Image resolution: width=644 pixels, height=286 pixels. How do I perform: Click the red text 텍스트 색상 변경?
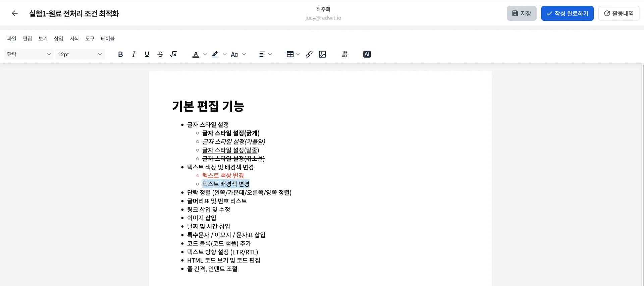tap(223, 175)
